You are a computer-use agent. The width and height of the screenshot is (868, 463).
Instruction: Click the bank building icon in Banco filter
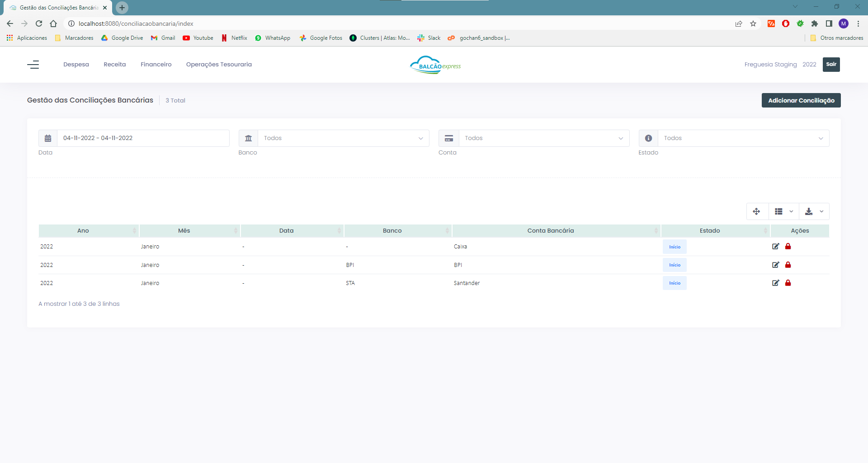pyautogui.click(x=248, y=138)
